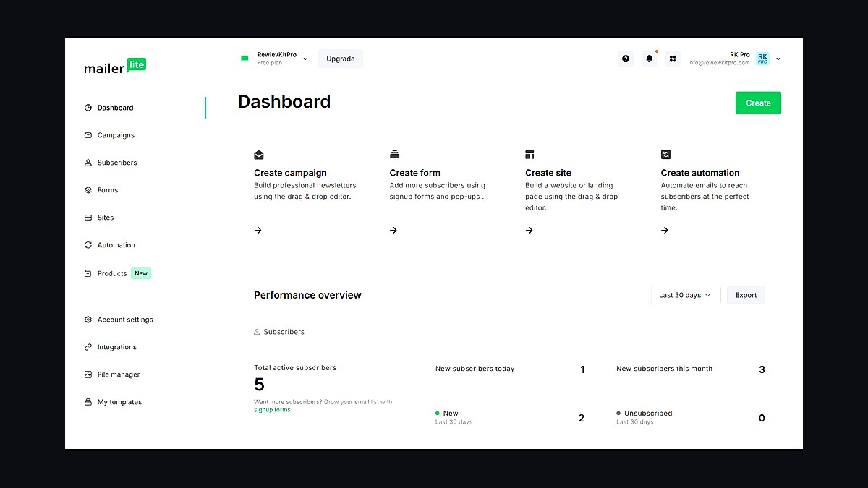Click the Unsubscribed label
The image size is (868, 488).
(648, 414)
